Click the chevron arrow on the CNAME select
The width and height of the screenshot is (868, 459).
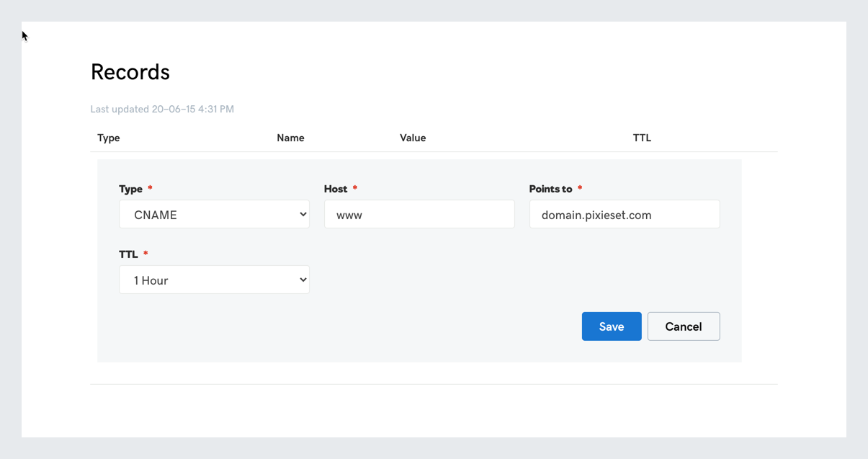(303, 215)
